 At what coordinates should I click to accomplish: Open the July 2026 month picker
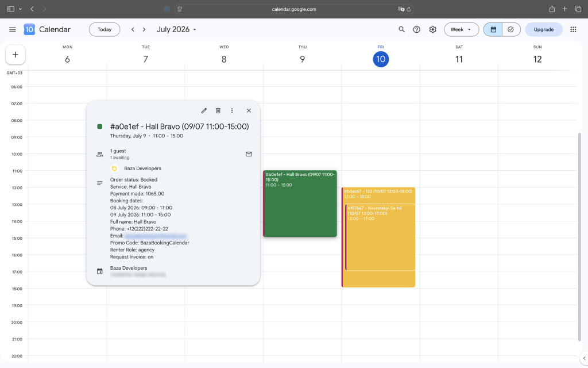coord(176,29)
